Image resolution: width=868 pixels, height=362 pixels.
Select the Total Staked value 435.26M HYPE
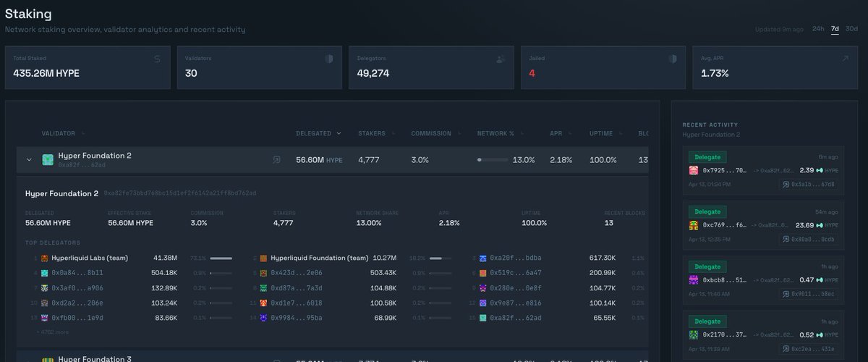point(46,73)
